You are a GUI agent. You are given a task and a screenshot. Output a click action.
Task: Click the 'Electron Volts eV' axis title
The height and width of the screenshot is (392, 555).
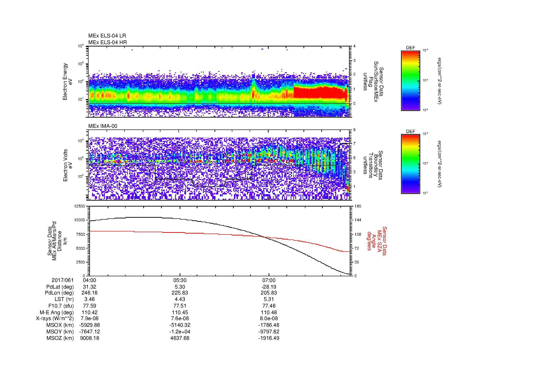(x=68, y=166)
